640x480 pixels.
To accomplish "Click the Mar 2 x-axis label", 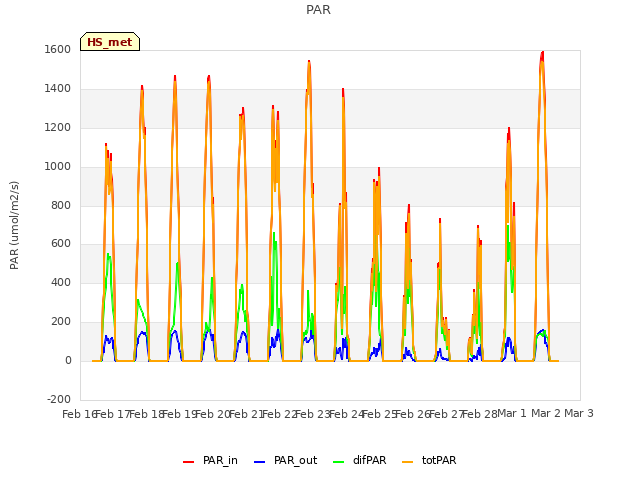I will (546, 413).
